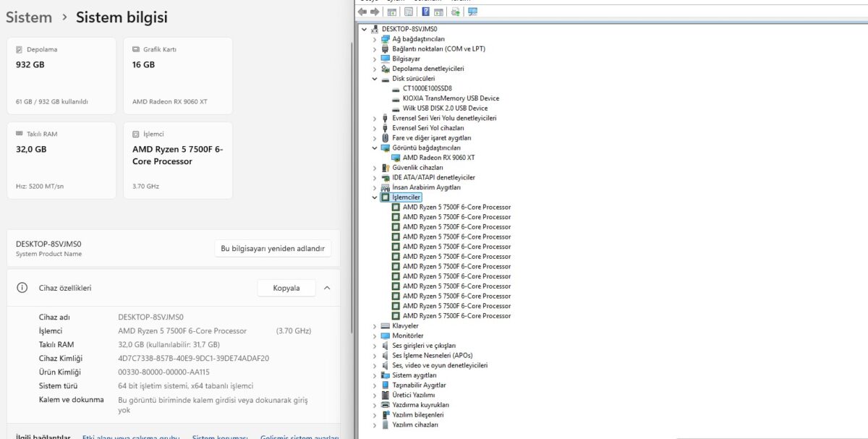Click the forward arrow in Device Manager toolbar
This screenshot has width=868, height=439.
(x=374, y=12)
